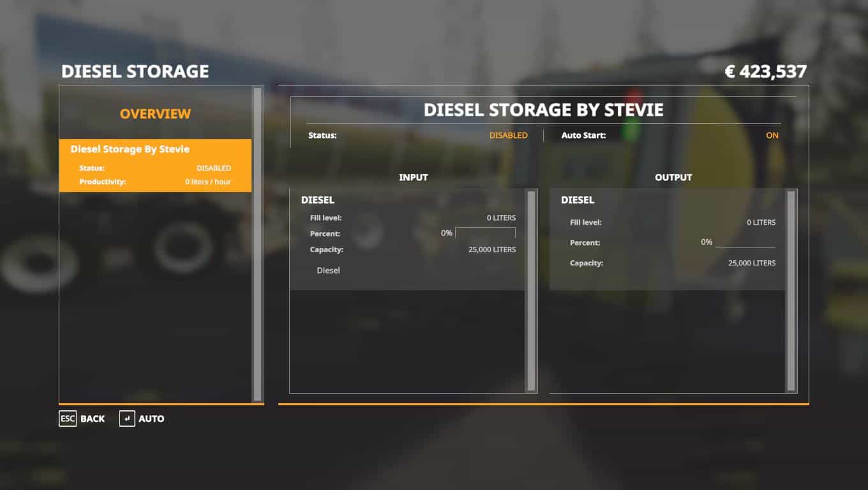Click the output Diesel percent bar
Image resolution: width=868 pixels, height=490 pixels.
click(x=745, y=242)
